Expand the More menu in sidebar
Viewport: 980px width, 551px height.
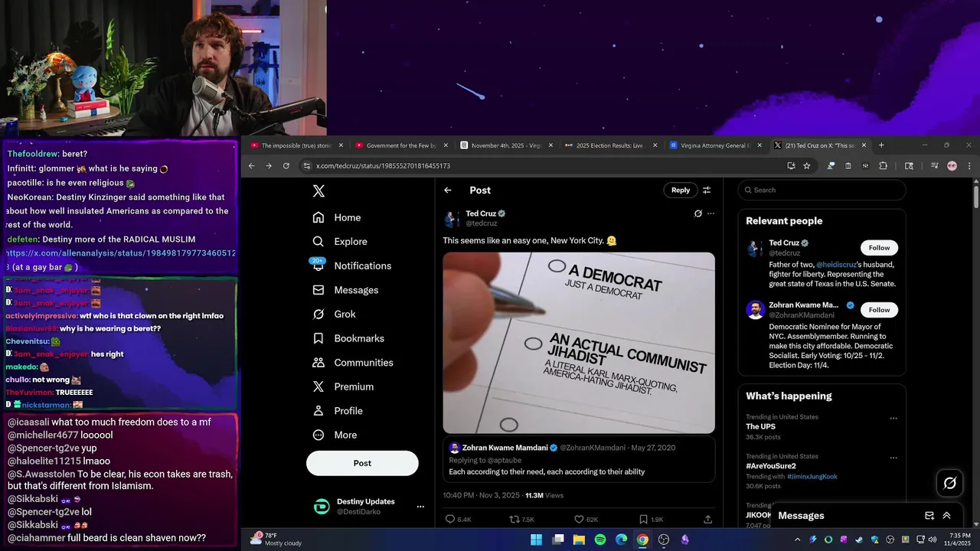coord(335,435)
